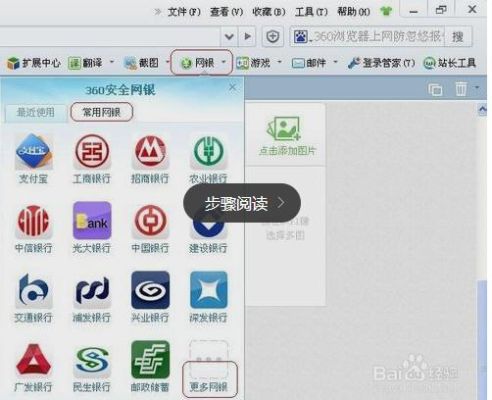Viewport: 492px width, 400px height.
Task: Click the trash delete icon in image panel
Action: [x=461, y=89]
